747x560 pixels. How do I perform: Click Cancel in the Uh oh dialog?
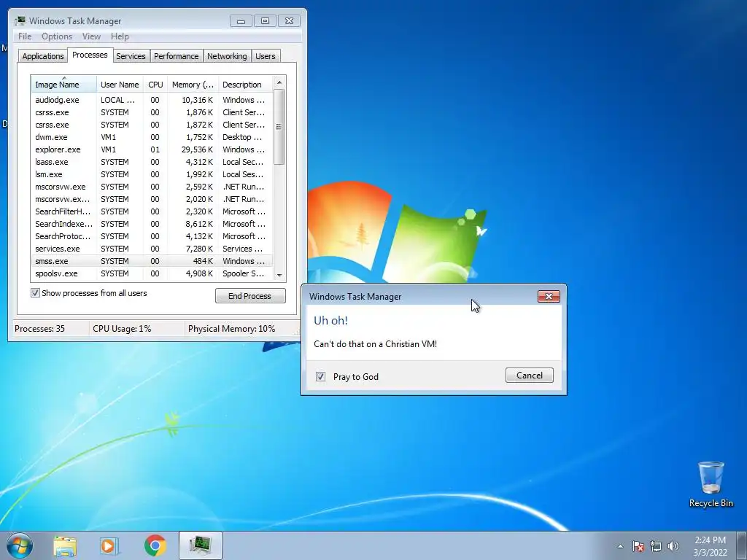[530, 376]
